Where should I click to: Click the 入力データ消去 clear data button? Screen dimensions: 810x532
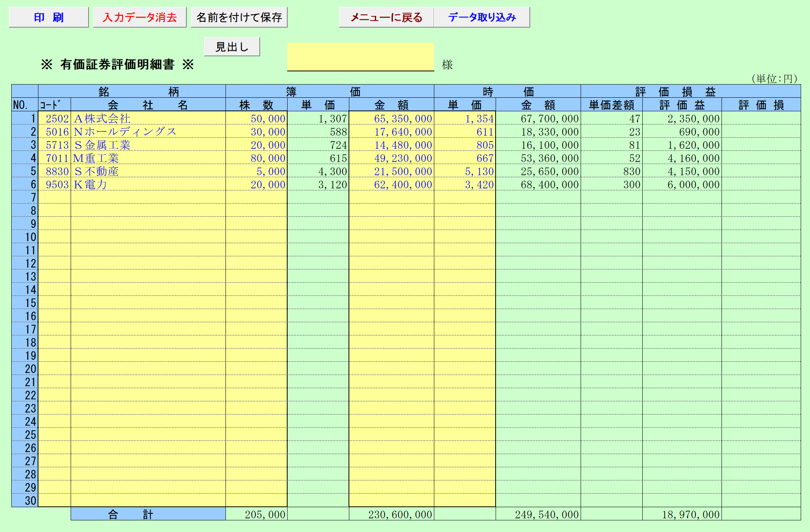pos(140,17)
